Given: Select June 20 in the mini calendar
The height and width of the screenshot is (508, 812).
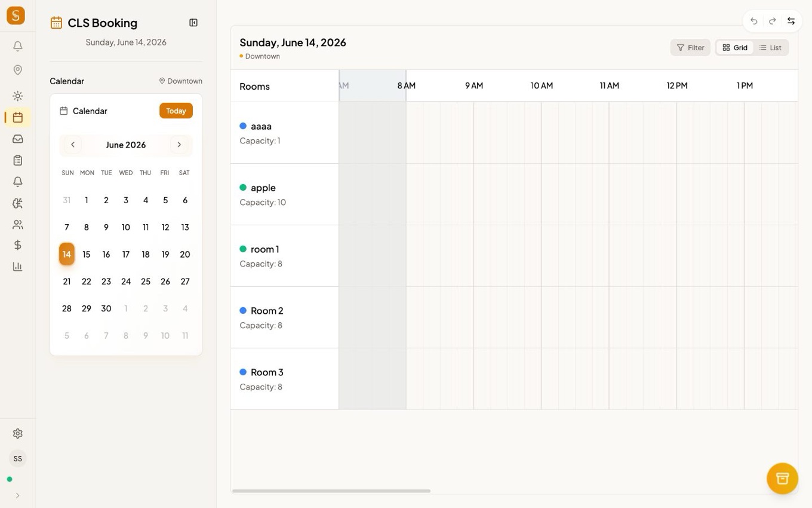Looking at the screenshot, I should pyautogui.click(x=185, y=254).
